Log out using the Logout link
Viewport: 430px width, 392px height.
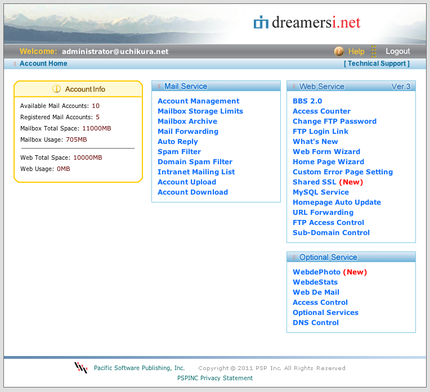pyautogui.click(x=398, y=51)
